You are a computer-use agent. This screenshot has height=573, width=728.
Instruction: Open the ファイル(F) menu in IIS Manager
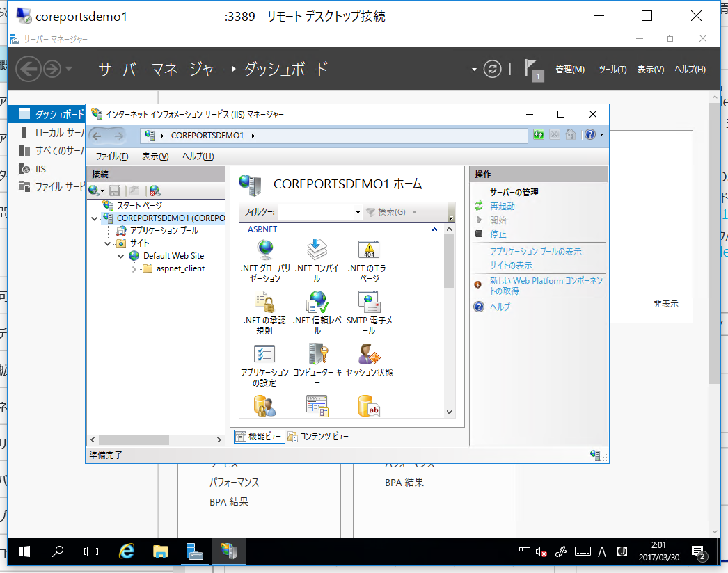click(x=112, y=156)
